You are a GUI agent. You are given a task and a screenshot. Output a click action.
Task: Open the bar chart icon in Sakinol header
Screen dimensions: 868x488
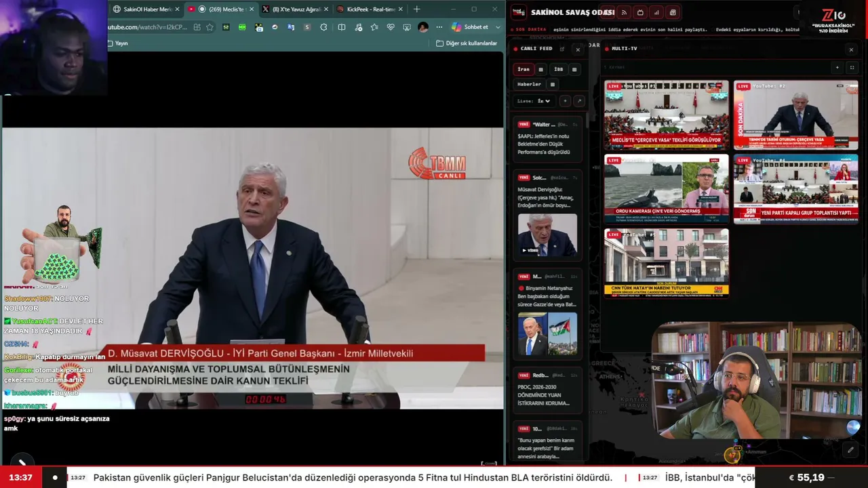pyautogui.click(x=656, y=12)
